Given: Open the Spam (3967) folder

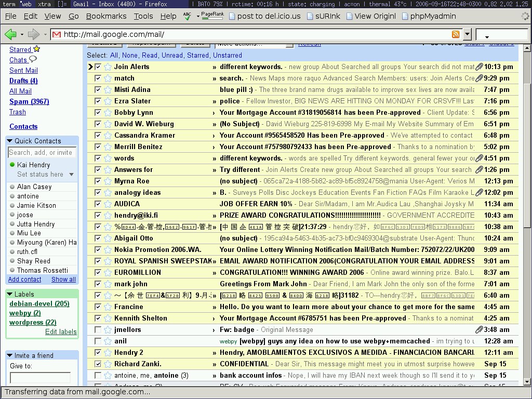Looking at the screenshot, I should point(29,101).
